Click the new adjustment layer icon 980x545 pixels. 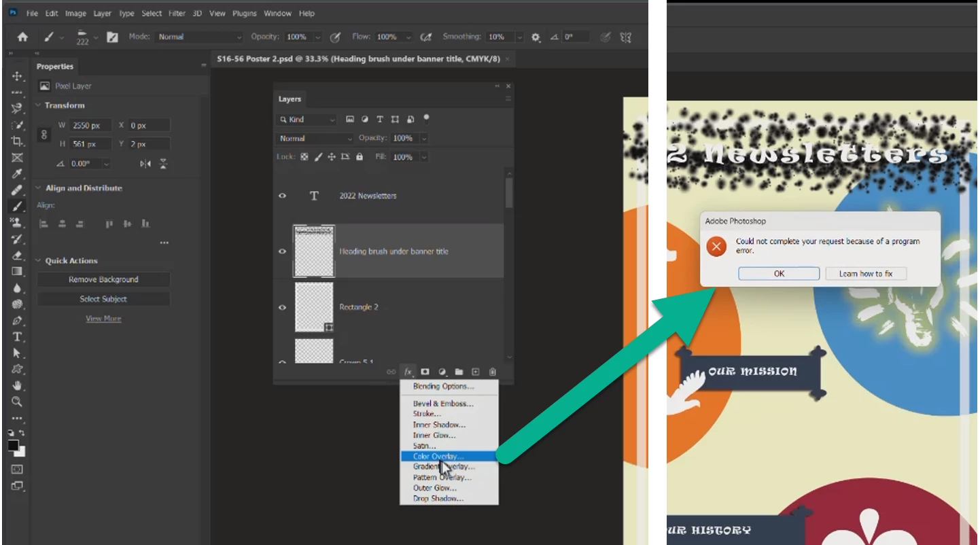442,372
